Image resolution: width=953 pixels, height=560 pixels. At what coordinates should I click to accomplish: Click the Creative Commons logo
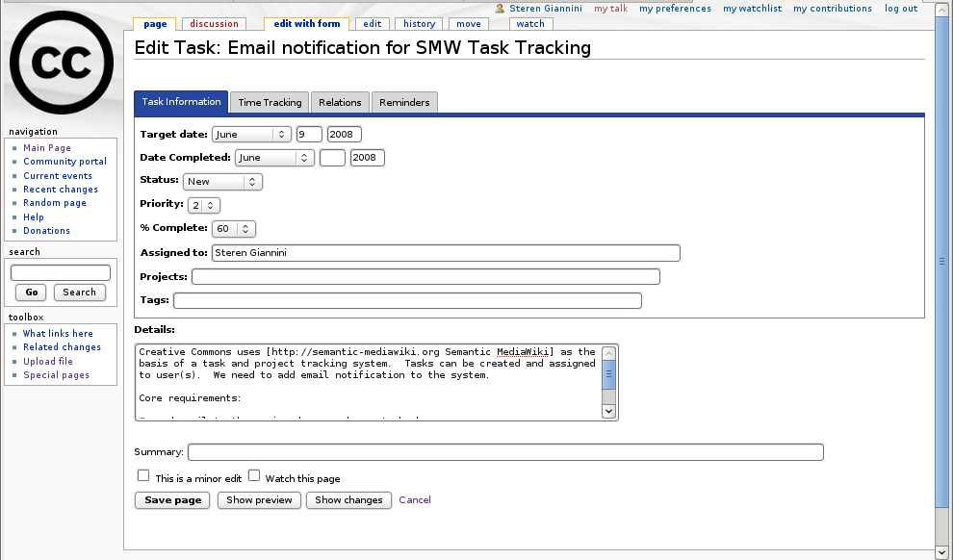coord(62,63)
